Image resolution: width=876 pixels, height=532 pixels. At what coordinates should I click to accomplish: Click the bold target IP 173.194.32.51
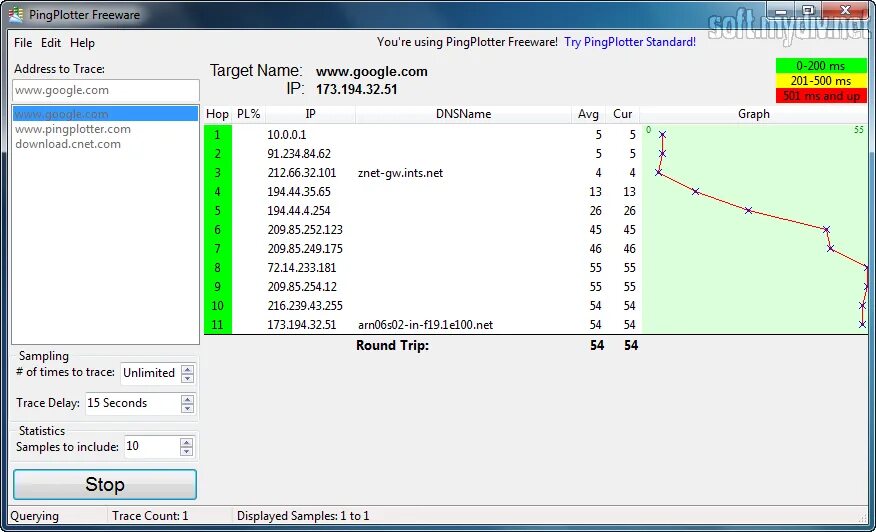[x=356, y=89]
